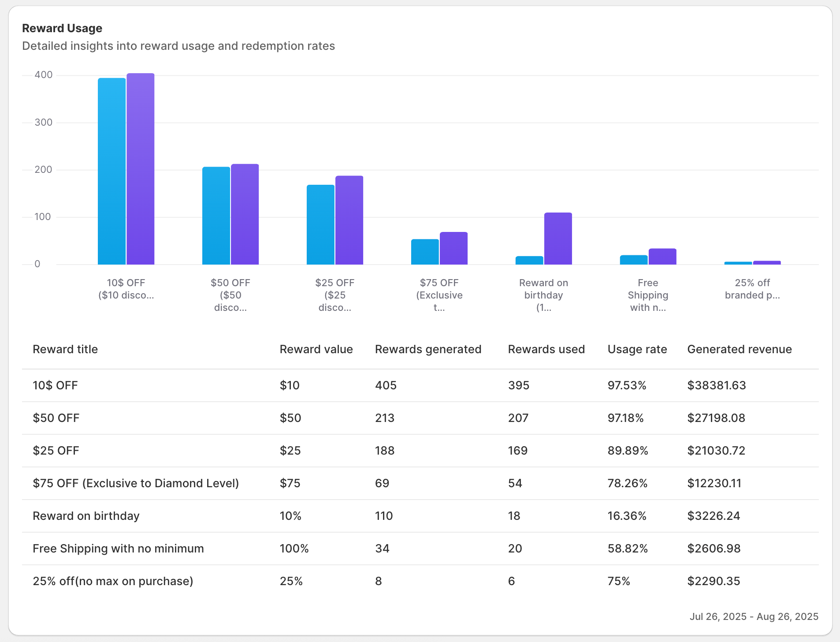The width and height of the screenshot is (840, 642).
Task: Click the '25% off branded p...' axis label
Action: 753,289
